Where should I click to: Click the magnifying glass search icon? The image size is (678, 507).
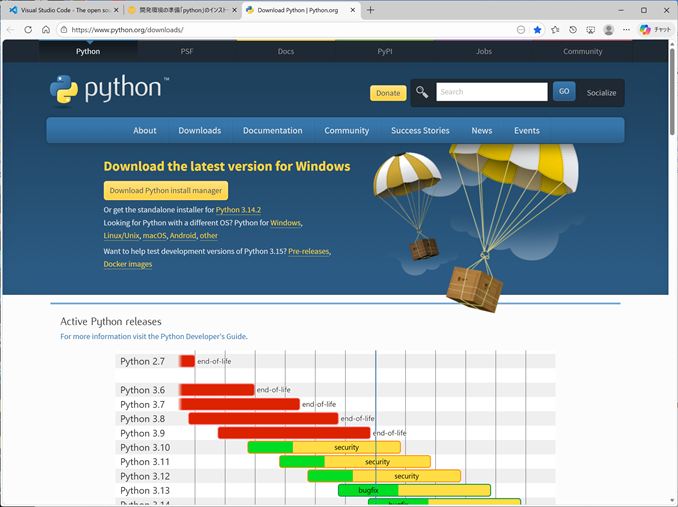422,92
